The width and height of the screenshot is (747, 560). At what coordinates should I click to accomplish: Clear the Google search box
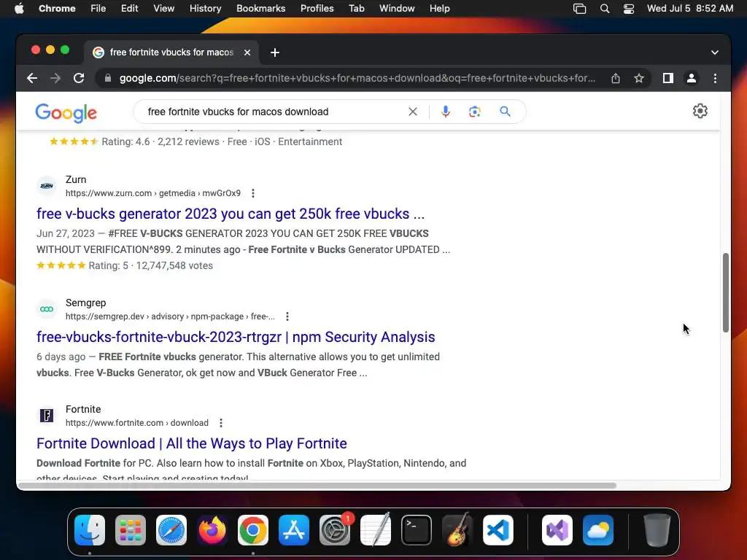[413, 112]
